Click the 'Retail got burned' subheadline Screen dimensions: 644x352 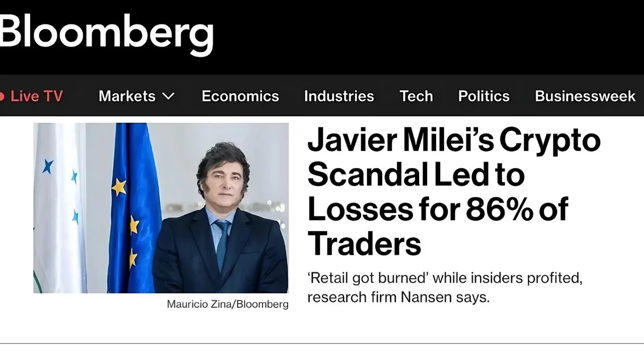pos(444,287)
